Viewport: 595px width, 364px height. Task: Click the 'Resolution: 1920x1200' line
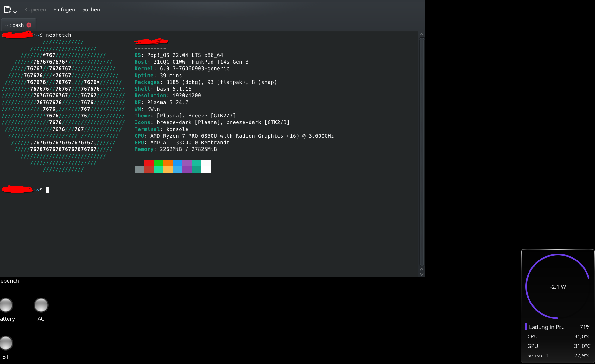tap(168, 95)
